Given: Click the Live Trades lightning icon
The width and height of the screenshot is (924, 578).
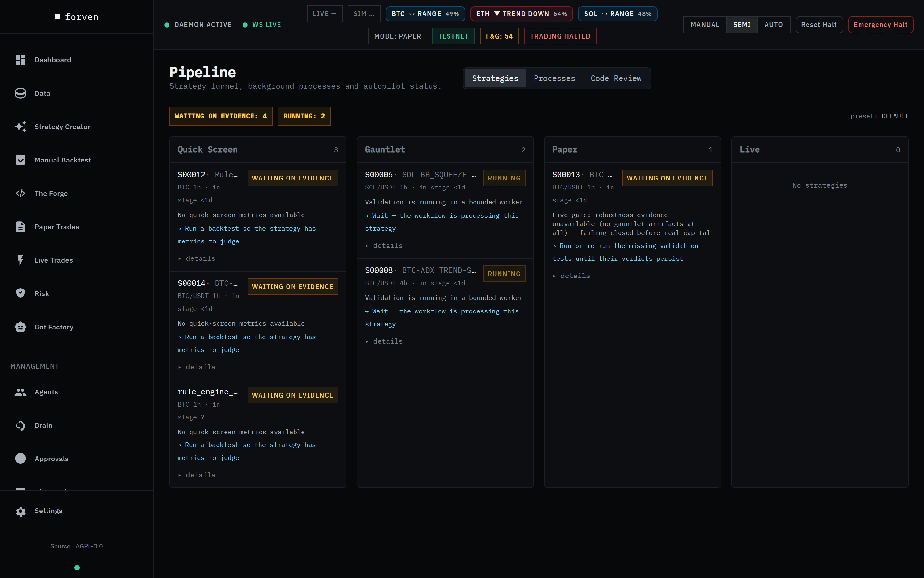Looking at the screenshot, I should pyautogui.click(x=20, y=260).
